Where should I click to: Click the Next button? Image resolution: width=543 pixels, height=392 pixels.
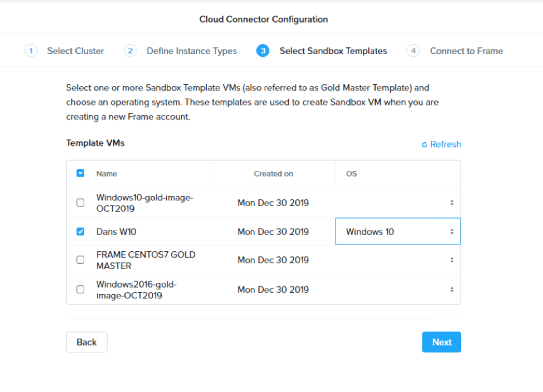tap(441, 342)
